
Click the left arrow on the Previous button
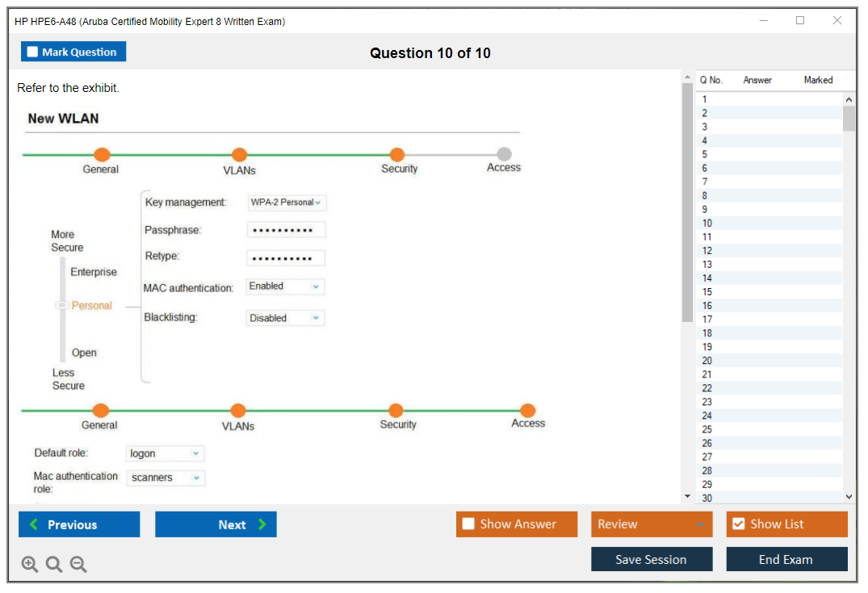(33, 524)
